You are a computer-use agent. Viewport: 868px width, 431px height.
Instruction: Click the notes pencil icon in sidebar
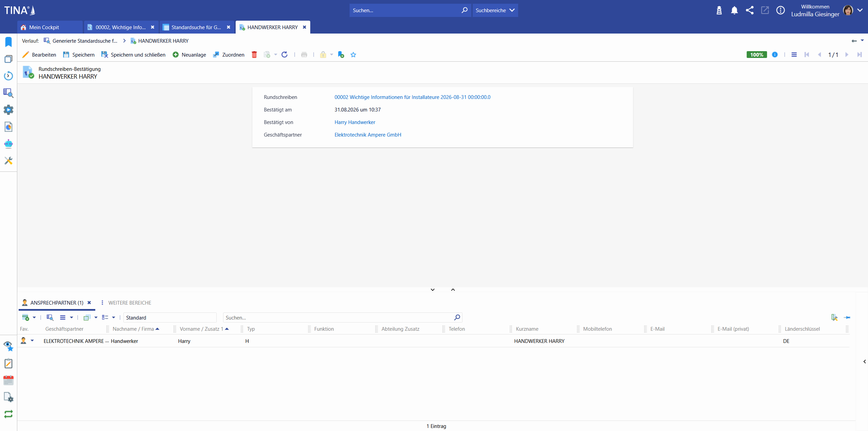click(x=8, y=363)
